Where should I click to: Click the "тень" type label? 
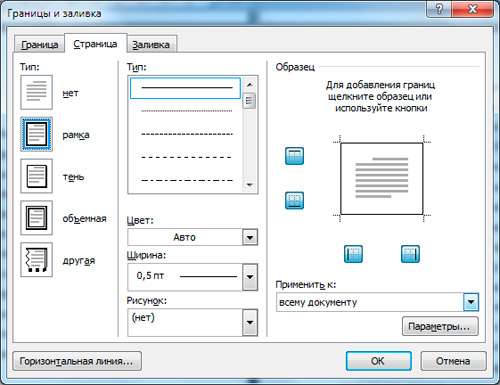(x=73, y=177)
